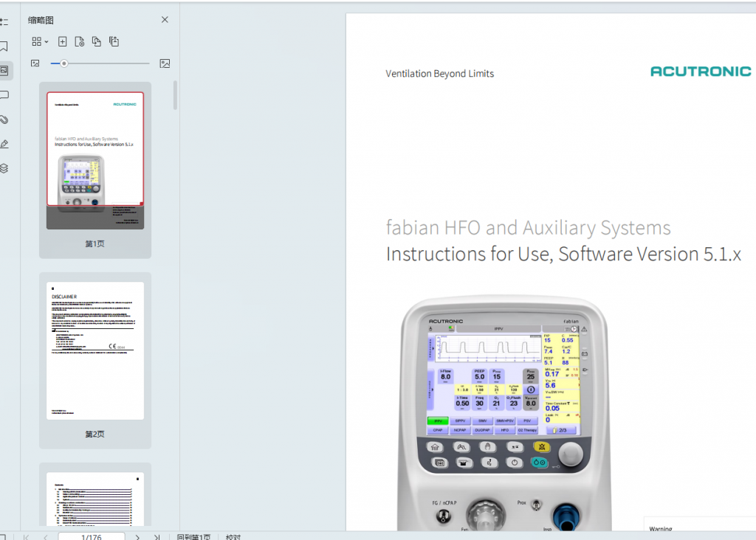Click the 第2页 thumbnail label
The height and width of the screenshot is (540, 756).
(x=95, y=434)
